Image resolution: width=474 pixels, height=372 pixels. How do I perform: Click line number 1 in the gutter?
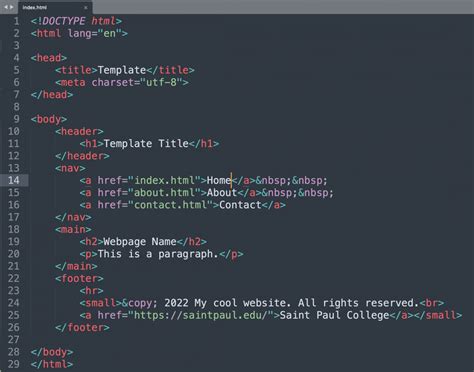[16, 21]
